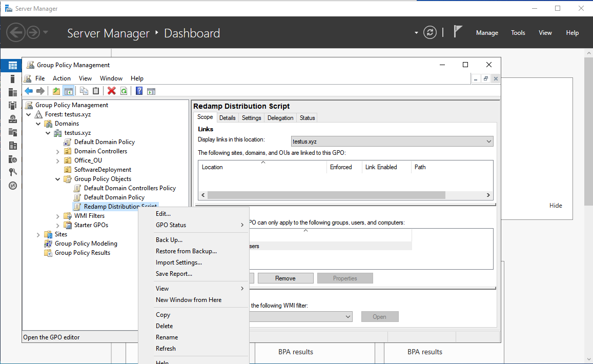
Task: Click the red Delete X icon
Action: pos(111,91)
